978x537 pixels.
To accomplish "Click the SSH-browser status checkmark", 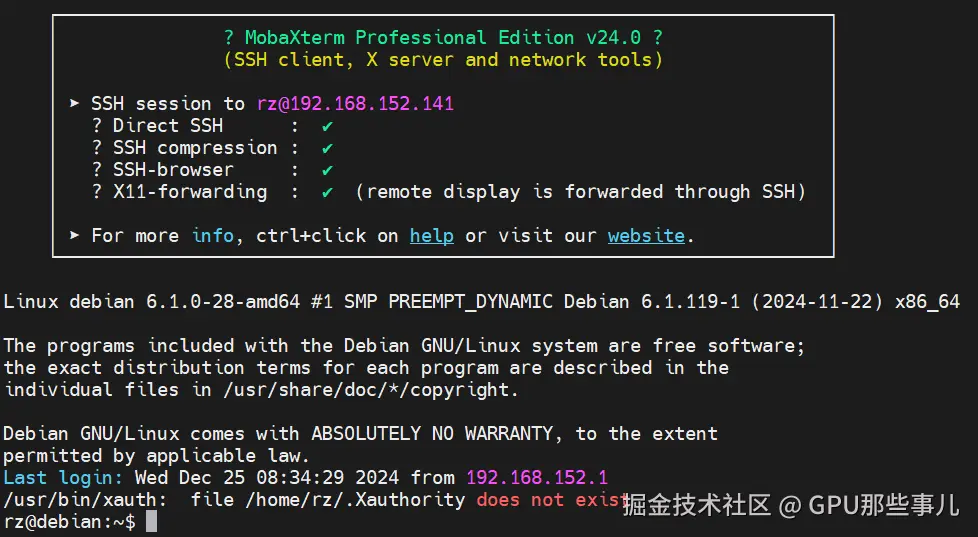I will click(x=327, y=170).
